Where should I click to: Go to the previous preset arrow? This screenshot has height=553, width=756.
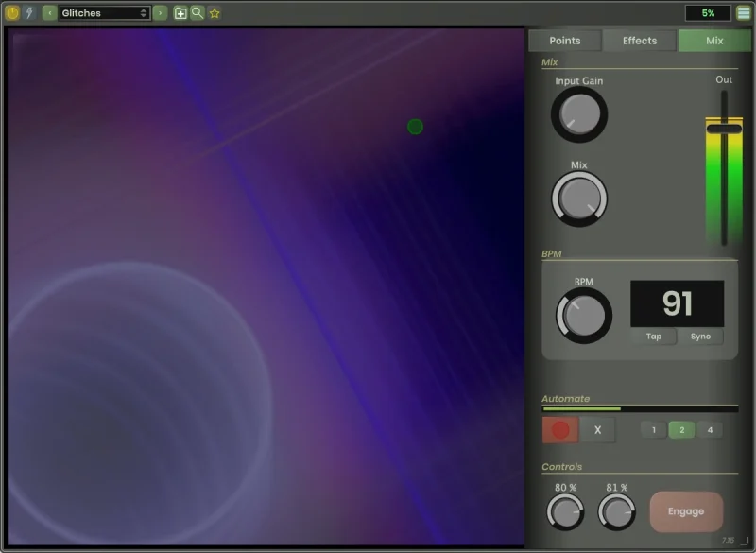(x=50, y=13)
